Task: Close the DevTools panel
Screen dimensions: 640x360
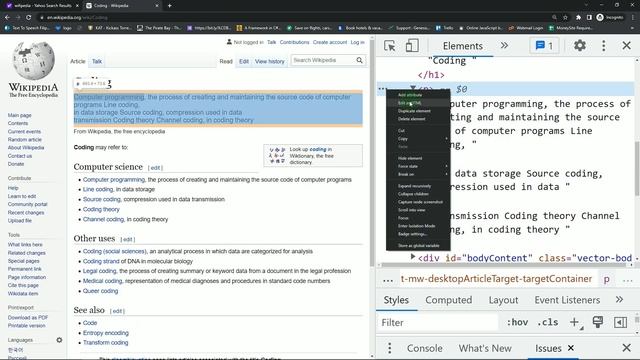Action: tap(627, 45)
